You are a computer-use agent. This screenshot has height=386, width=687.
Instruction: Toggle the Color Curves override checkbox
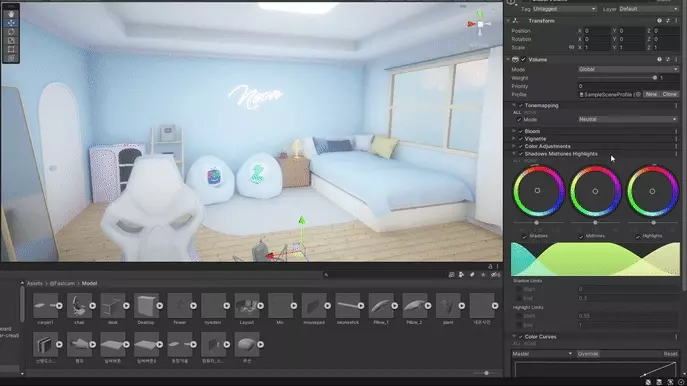tap(521, 336)
